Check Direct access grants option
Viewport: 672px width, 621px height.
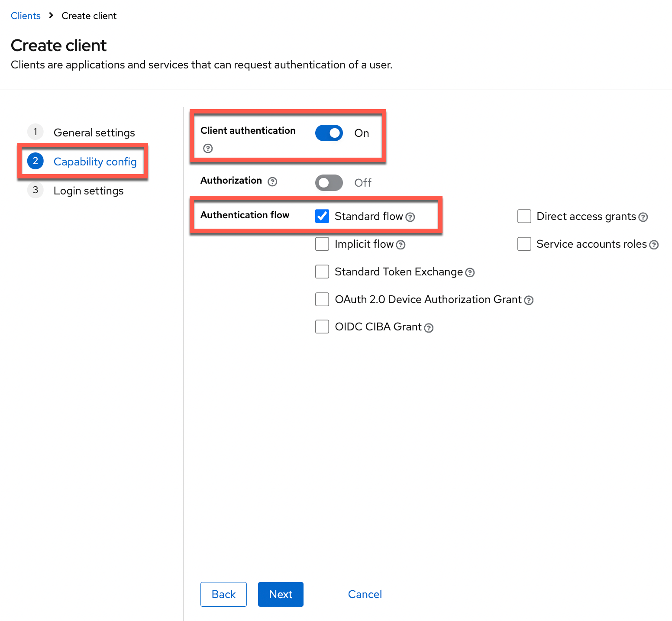(x=524, y=216)
